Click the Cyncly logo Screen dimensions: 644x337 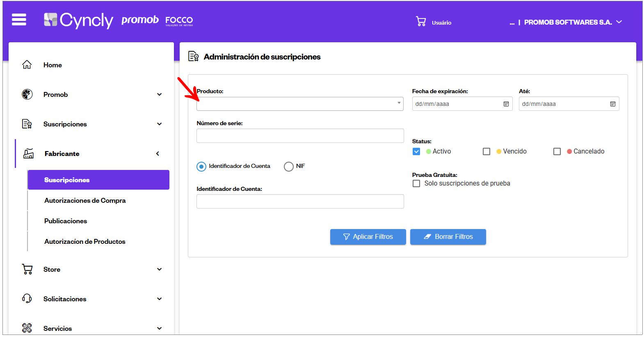tap(78, 20)
